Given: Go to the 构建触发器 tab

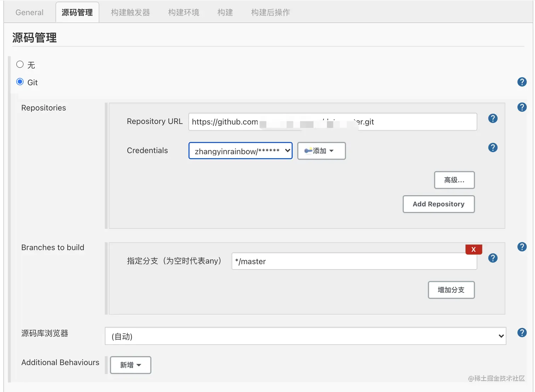Looking at the screenshot, I should coord(131,12).
